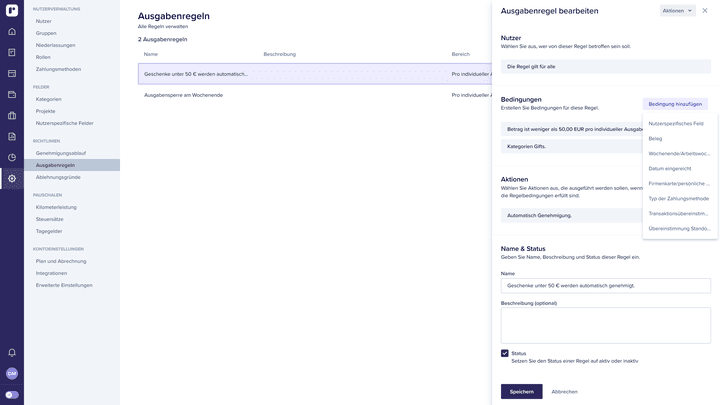Open Erweiterte Einstellungen page
This screenshot has width=720, height=405.
coord(64,285)
